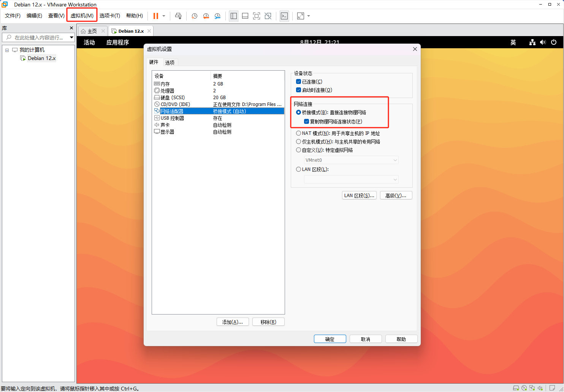This screenshot has width=564, height=392.
Task: Click the VMware Workstation title bar logo
Action: pyautogui.click(x=5, y=5)
